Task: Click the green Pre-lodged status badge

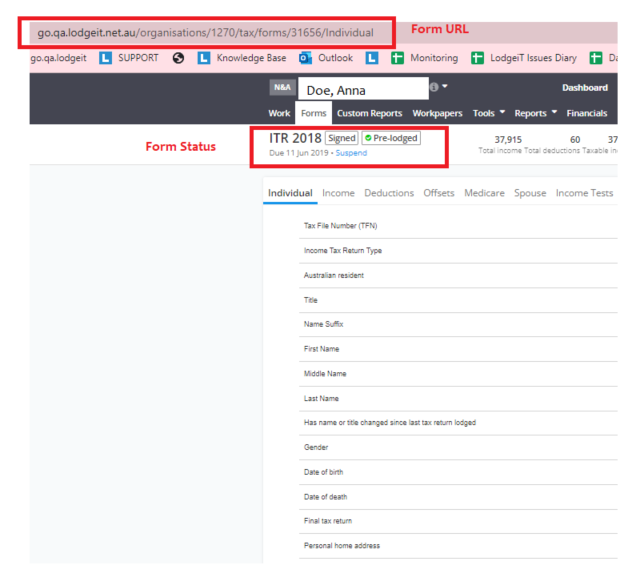Action: (391, 138)
